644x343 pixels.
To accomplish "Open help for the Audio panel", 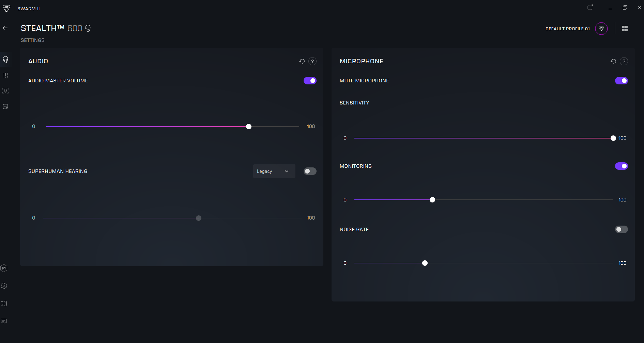I will click(312, 61).
